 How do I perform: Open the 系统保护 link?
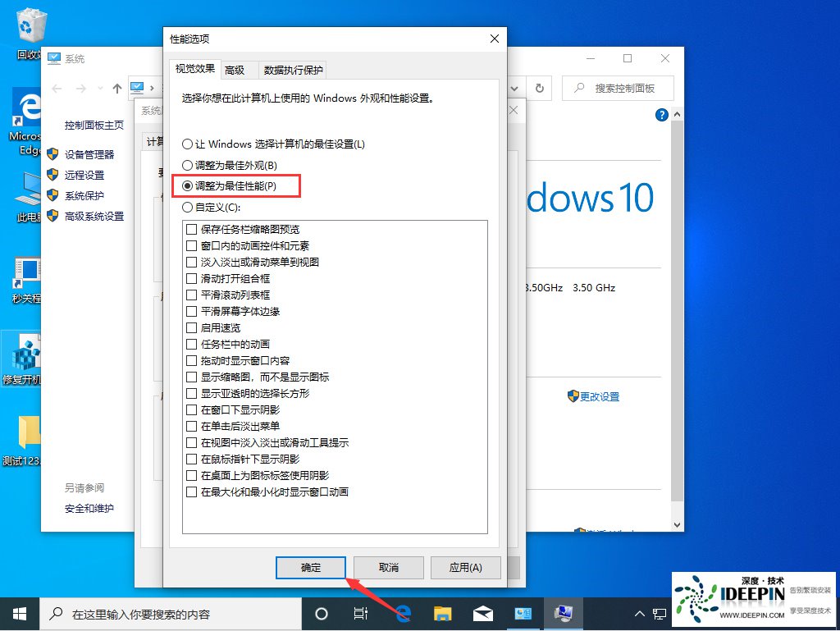84,195
